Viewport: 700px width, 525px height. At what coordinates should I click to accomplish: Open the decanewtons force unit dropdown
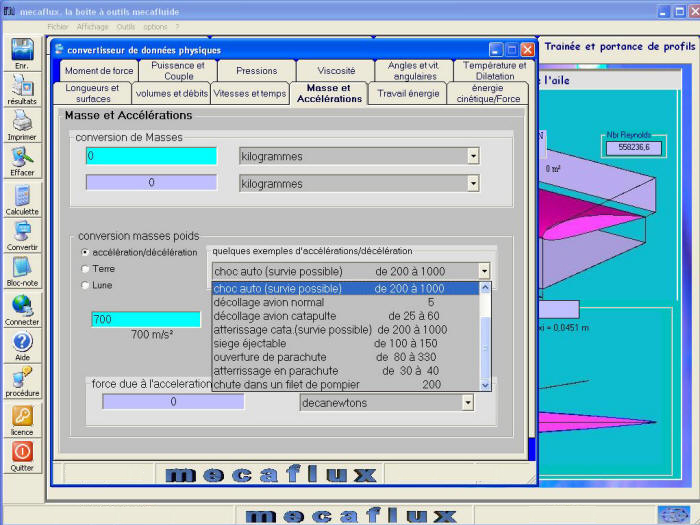point(467,402)
